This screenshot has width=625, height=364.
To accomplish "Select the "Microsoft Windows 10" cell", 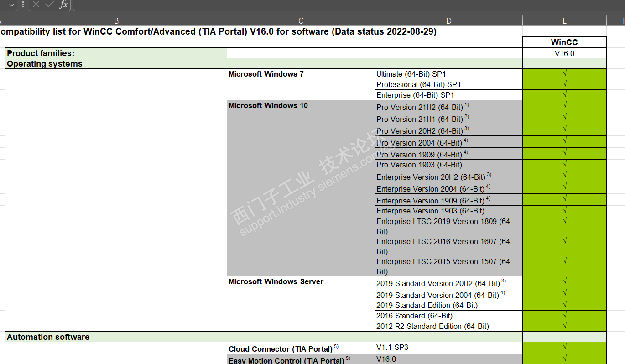I will (301, 188).
